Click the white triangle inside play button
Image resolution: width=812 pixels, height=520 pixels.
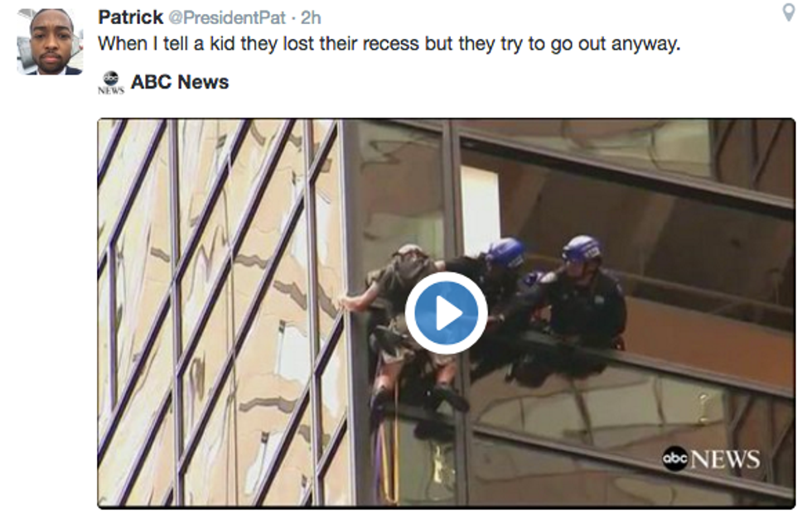pyautogui.click(x=448, y=313)
